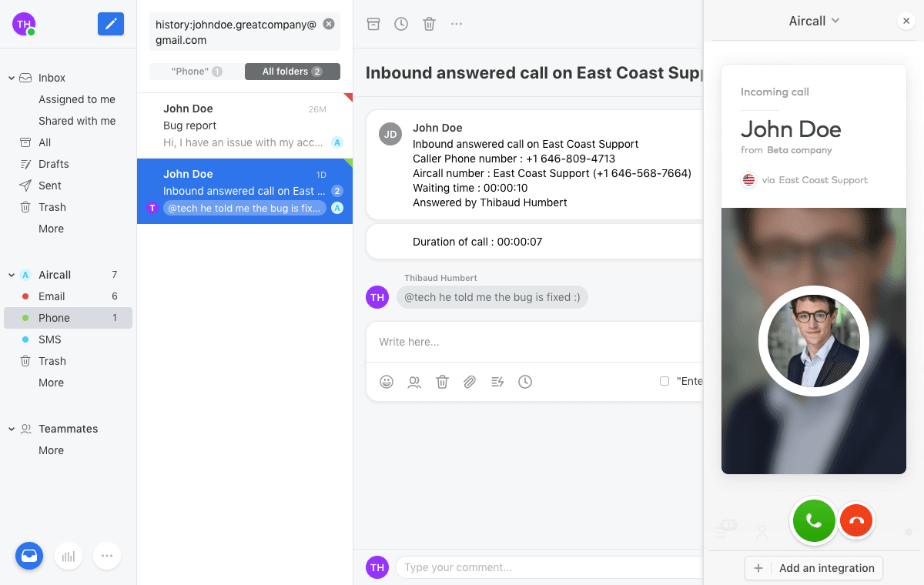
Task: Click the blue compose pencil button
Action: pos(111,24)
